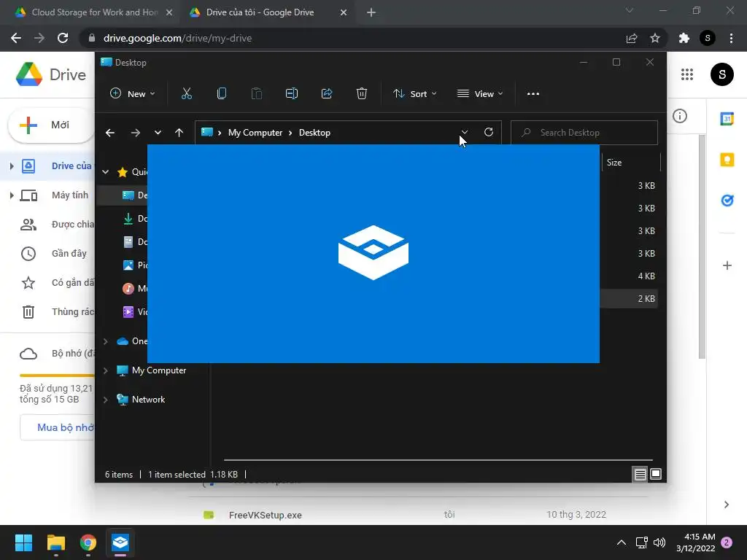Show details info icon in Drive

click(680, 116)
